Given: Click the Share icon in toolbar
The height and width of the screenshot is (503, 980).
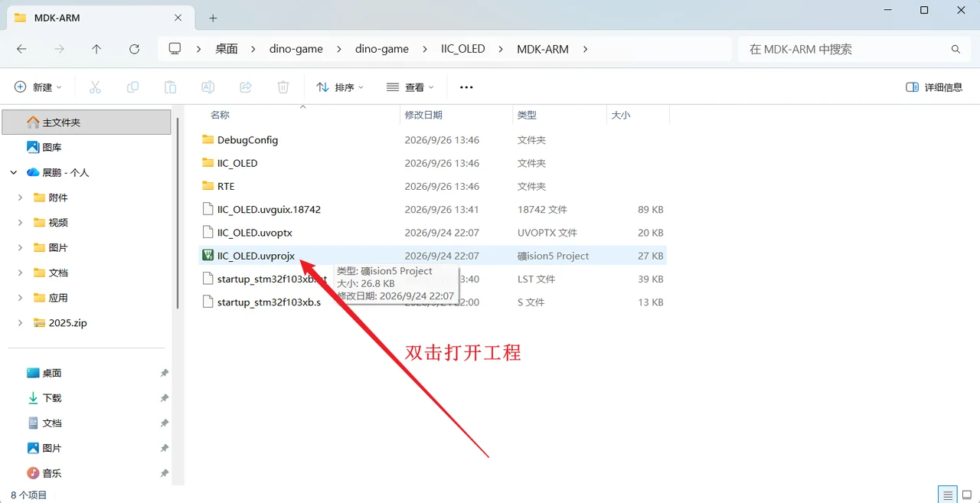Looking at the screenshot, I should [x=246, y=87].
